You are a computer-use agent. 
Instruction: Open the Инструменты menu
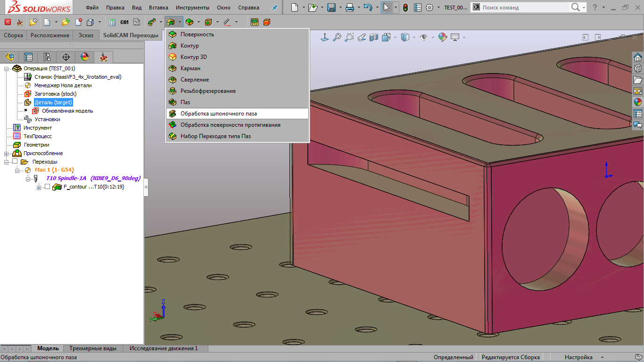[192, 8]
